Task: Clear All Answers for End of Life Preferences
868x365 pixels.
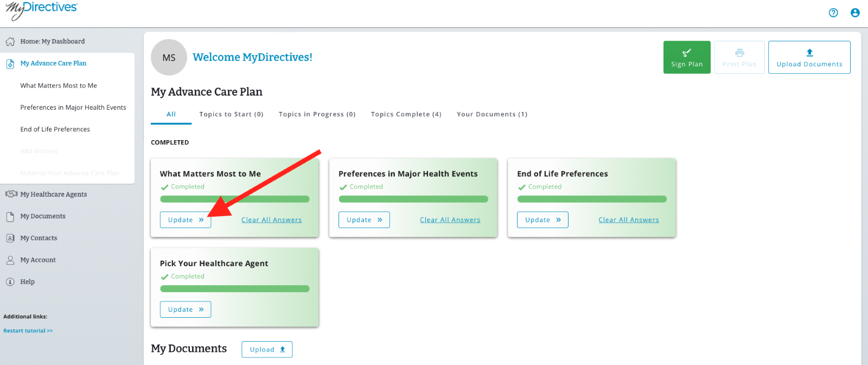Action: point(629,220)
